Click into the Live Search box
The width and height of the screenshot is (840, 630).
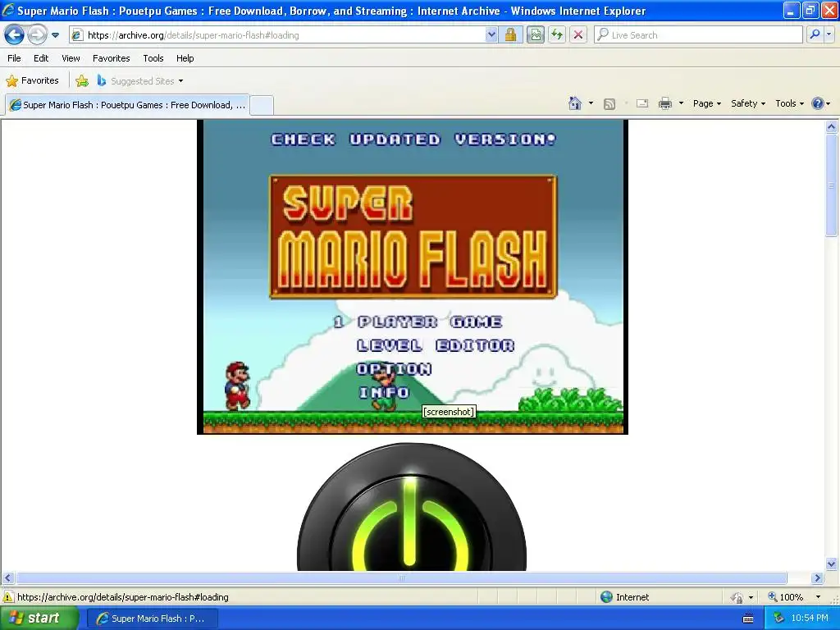pos(699,35)
